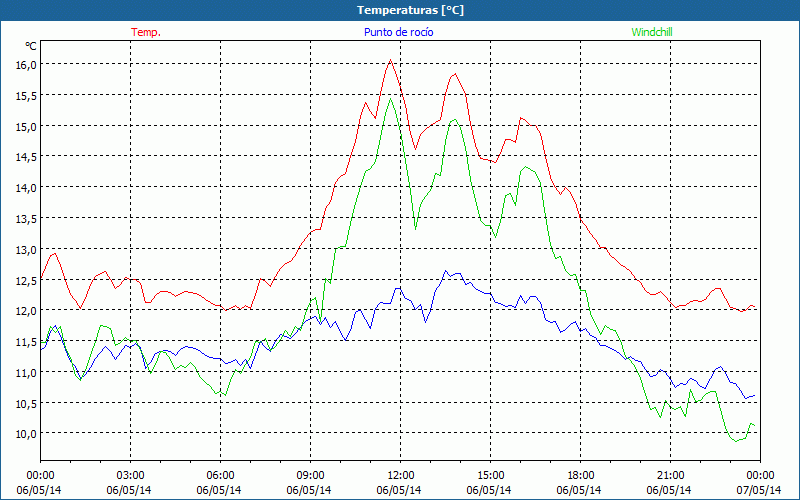Click the '15,5' y-axis label

(x=26, y=95)
